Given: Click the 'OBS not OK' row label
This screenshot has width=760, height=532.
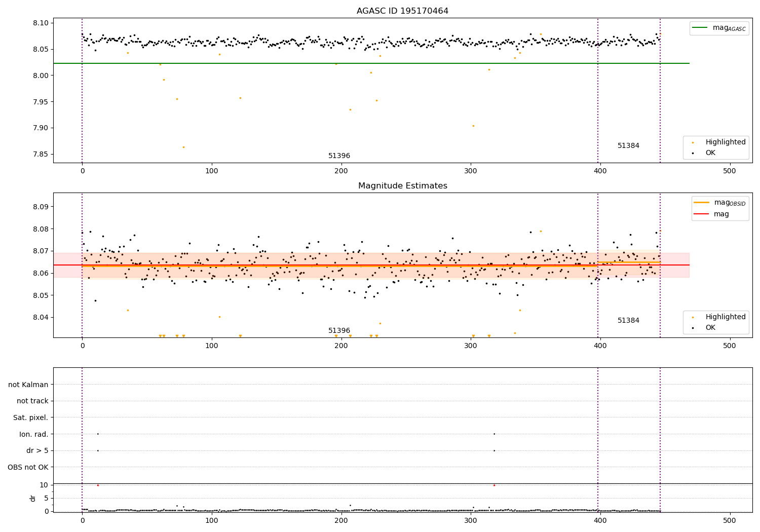Looking at the screenshot, I should click(x=28, y=467).
